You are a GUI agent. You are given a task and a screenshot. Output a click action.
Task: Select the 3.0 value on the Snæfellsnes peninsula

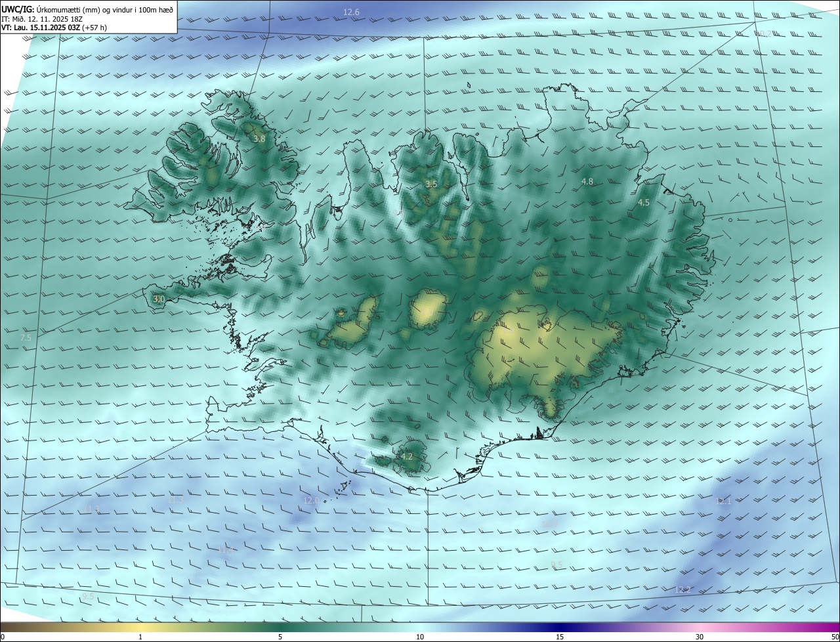pyautogui.click(x=159, y=299)
